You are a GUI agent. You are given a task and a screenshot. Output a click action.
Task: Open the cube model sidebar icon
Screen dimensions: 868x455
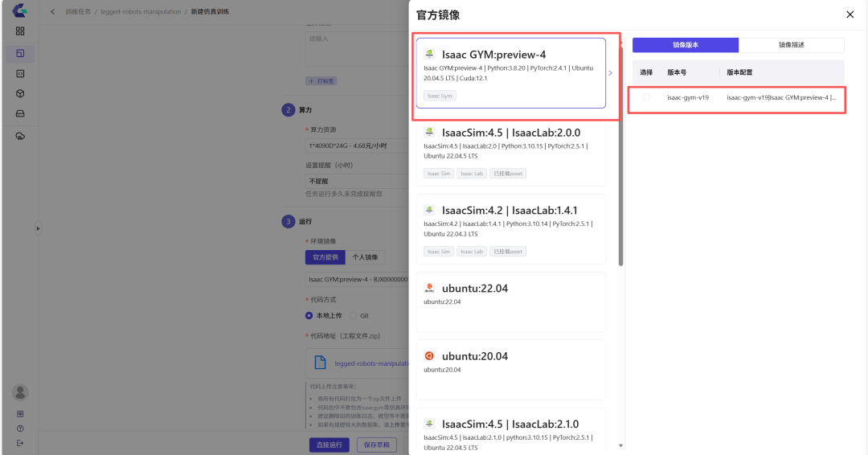20,93
